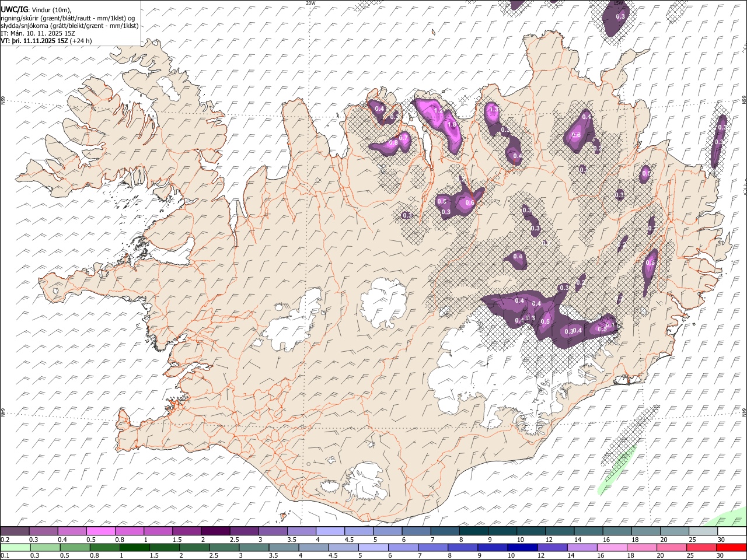Select the upper legend swatch between 8 and 9
Viewport: 747px width, 560px height.
[x=473, y=531]
